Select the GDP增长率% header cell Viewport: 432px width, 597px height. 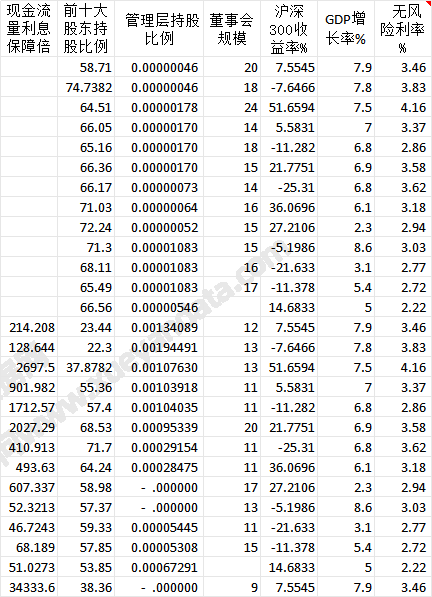click(346, 29)
